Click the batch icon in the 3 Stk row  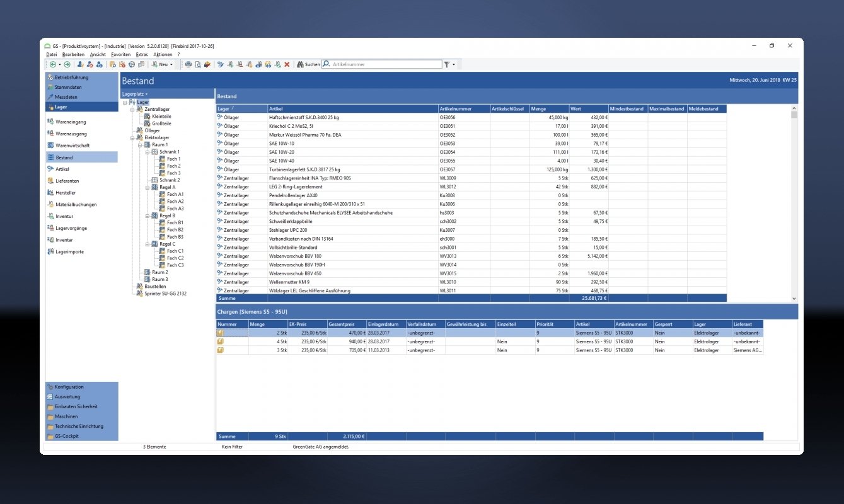[221, 350]
